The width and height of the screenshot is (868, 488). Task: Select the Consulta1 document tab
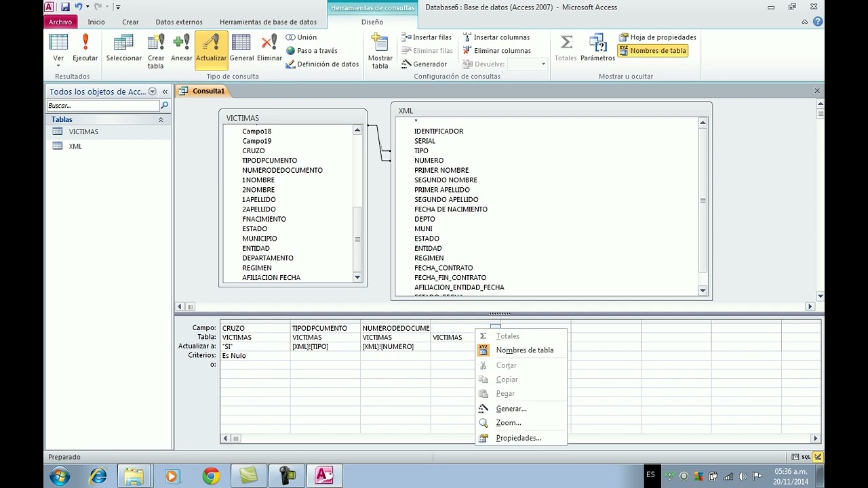pos(202,91)
